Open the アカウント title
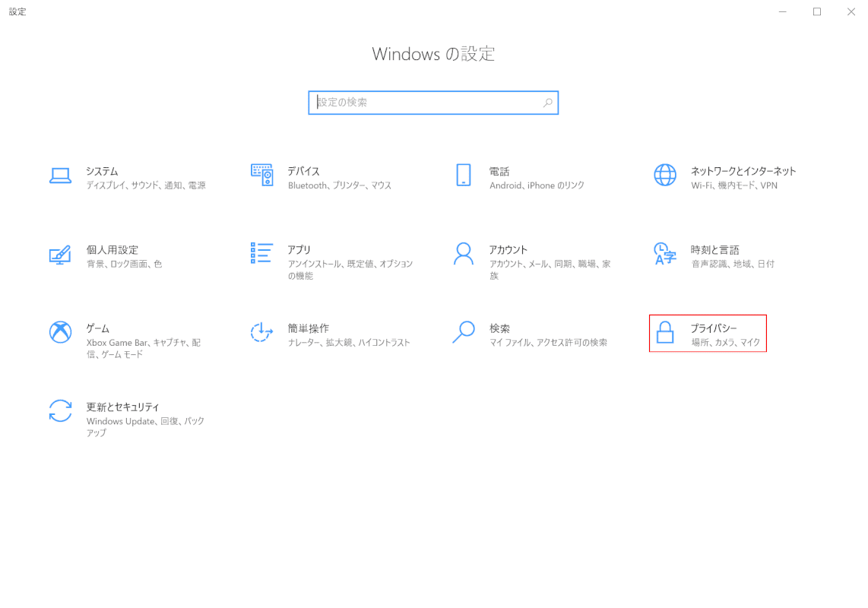 tap(508, 250)
